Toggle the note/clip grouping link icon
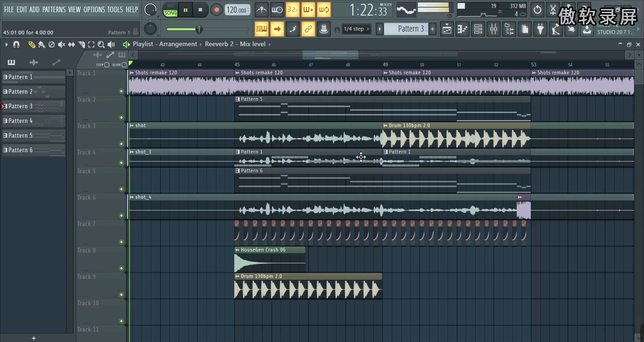The height and width of the screenshot is (342, 644). [308, 29]
